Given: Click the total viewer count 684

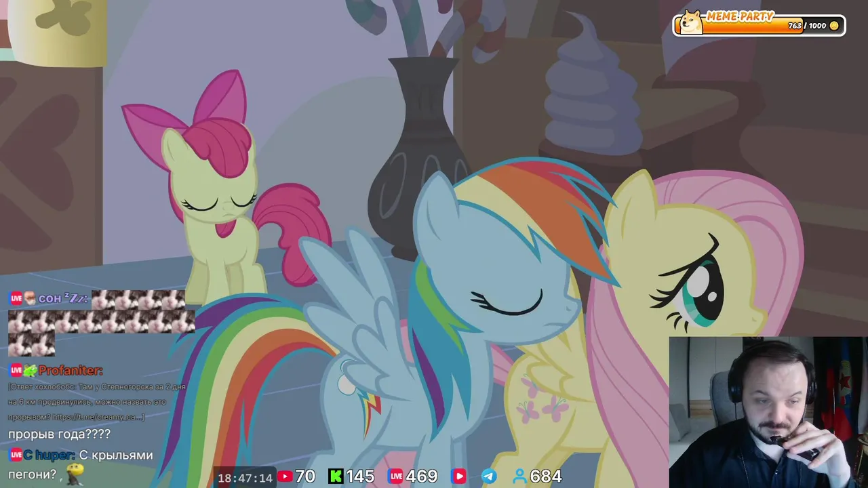Looking at the screenshot, I should point(546,476).
